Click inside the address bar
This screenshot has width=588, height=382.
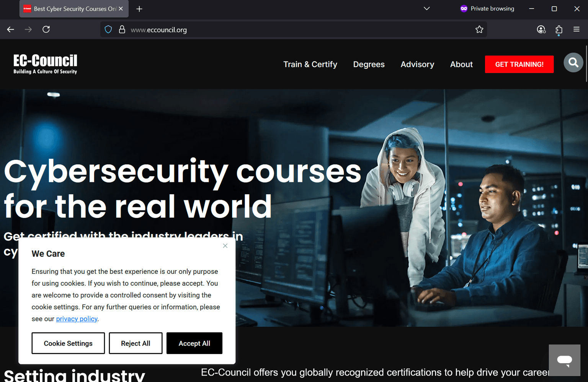[268, 29]
